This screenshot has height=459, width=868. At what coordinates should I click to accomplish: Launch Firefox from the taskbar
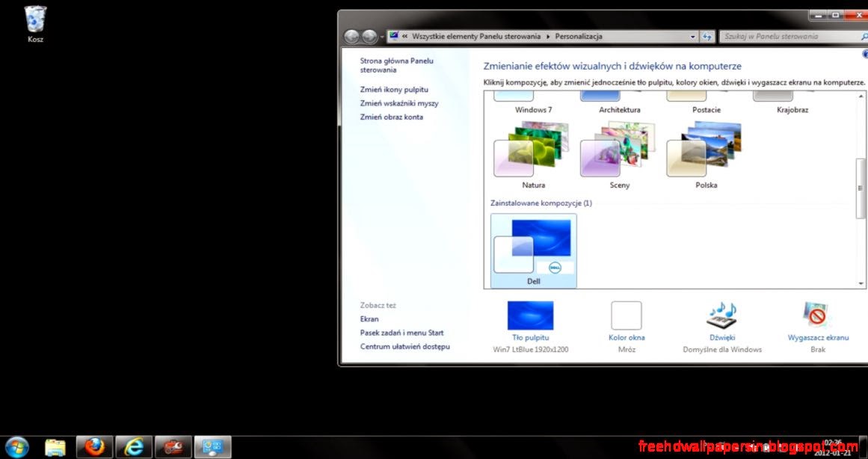point(95,446)
